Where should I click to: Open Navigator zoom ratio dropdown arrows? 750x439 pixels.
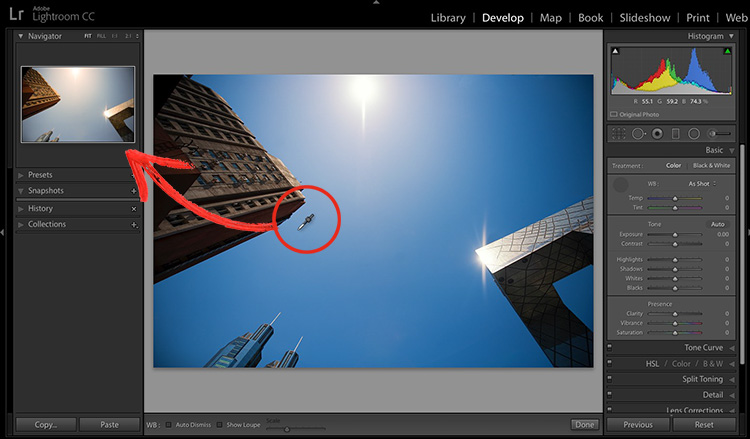137,36
